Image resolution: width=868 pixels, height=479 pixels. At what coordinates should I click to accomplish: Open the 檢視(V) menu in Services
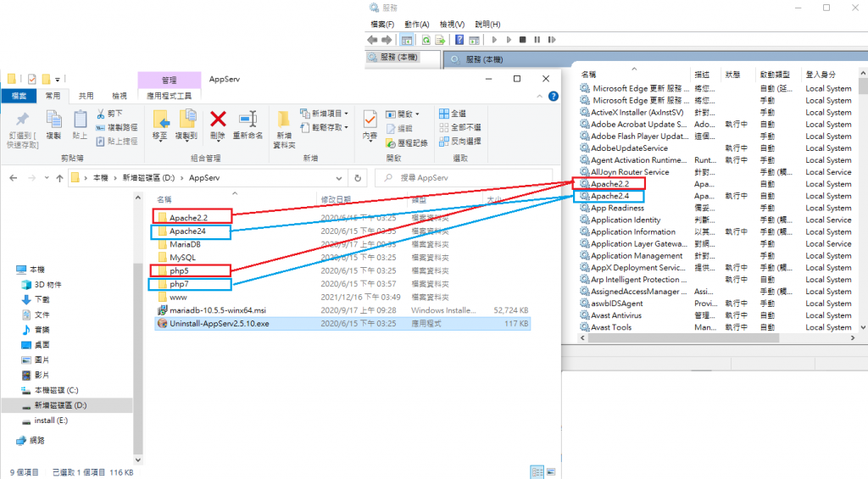pos(453,25)
